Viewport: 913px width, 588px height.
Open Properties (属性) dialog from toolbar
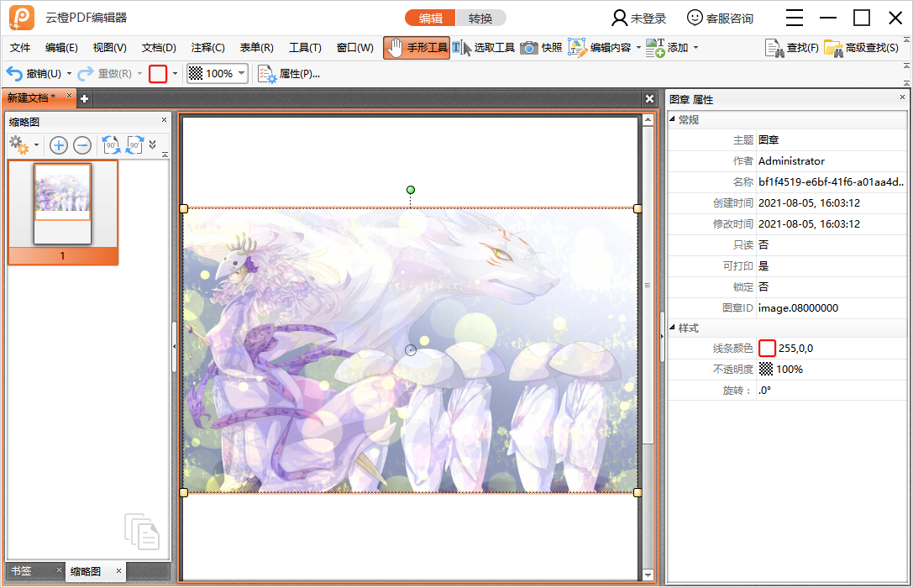pos(289,74)
